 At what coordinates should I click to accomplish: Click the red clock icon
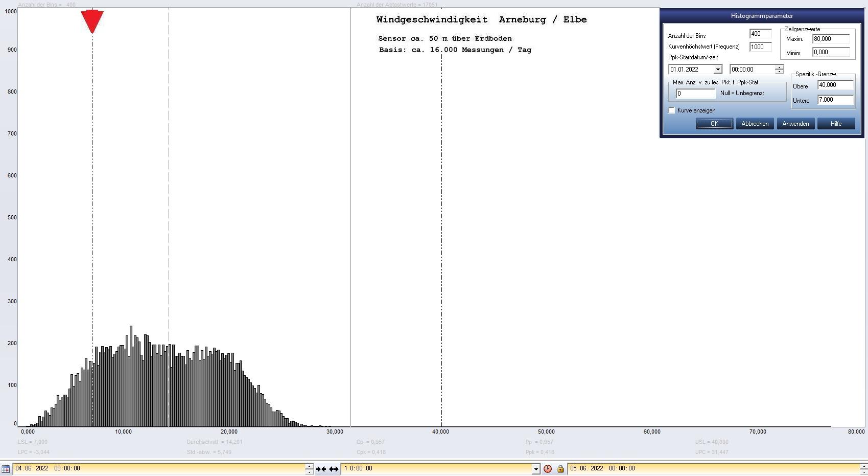coord(548,469)
